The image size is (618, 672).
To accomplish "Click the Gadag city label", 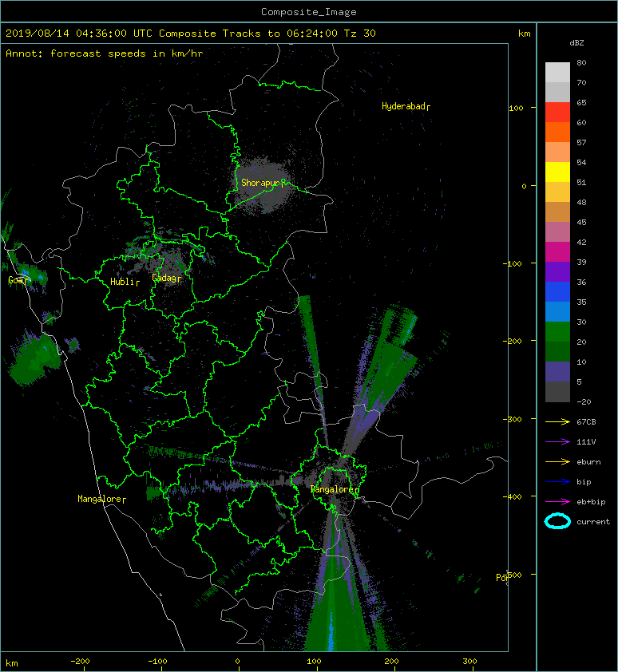I will pos(166,278).
